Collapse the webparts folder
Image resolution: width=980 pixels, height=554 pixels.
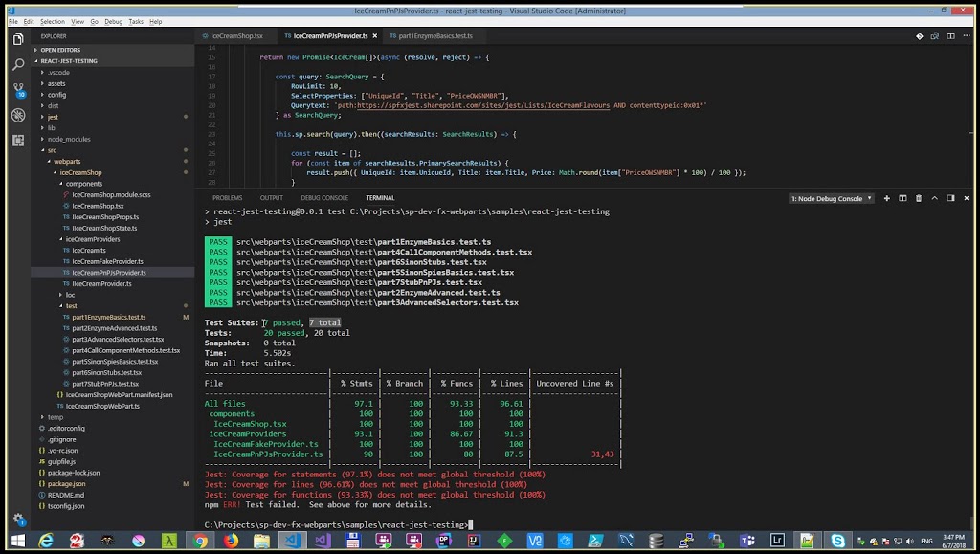(x=67, y=162)
